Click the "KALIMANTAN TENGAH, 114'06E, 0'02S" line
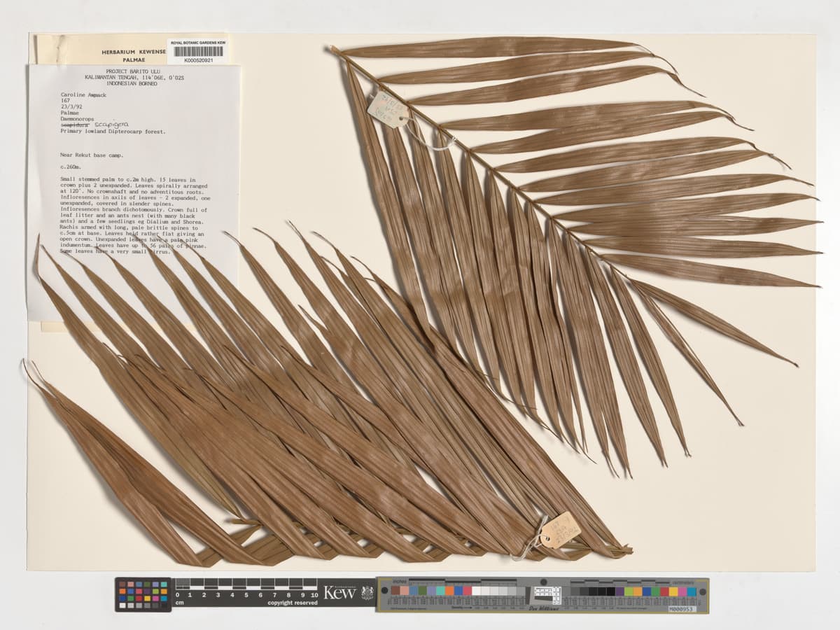840x630 pixels. coord(134,77)
